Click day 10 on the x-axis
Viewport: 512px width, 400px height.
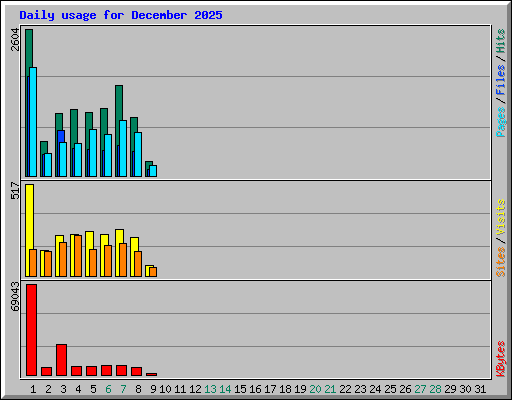tap(165, 389)
